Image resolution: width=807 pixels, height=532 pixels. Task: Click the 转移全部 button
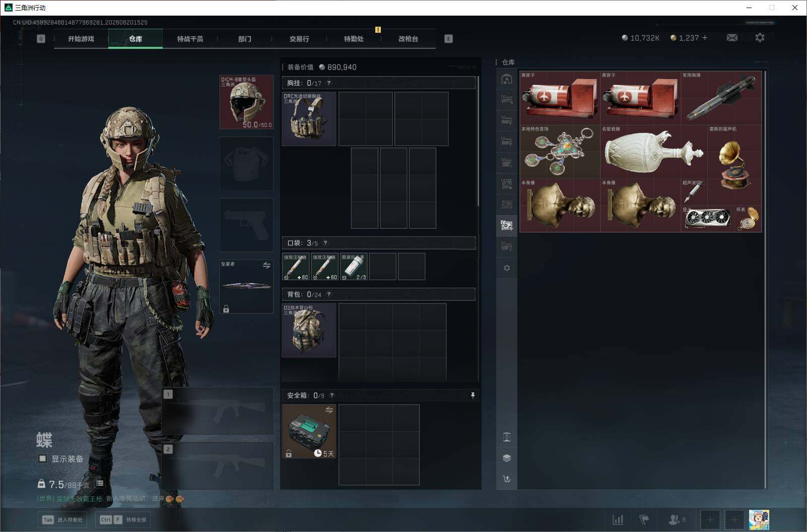123,519
